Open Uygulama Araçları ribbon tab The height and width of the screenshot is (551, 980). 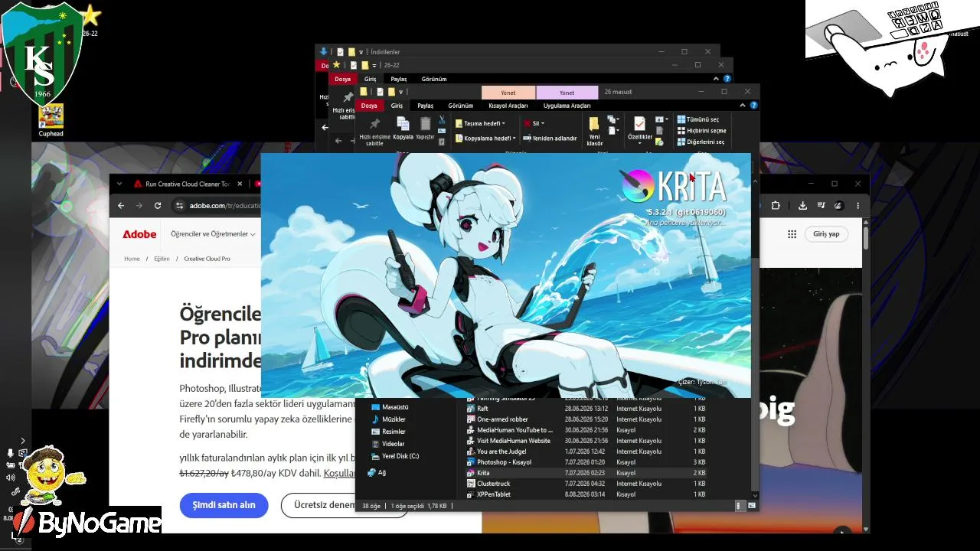pos(567,106)
